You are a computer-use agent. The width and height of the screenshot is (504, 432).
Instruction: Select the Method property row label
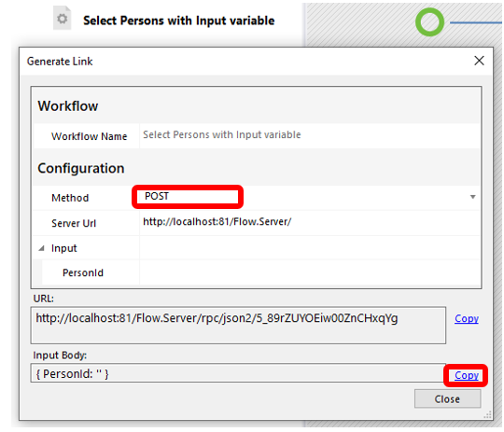[70, 198]
